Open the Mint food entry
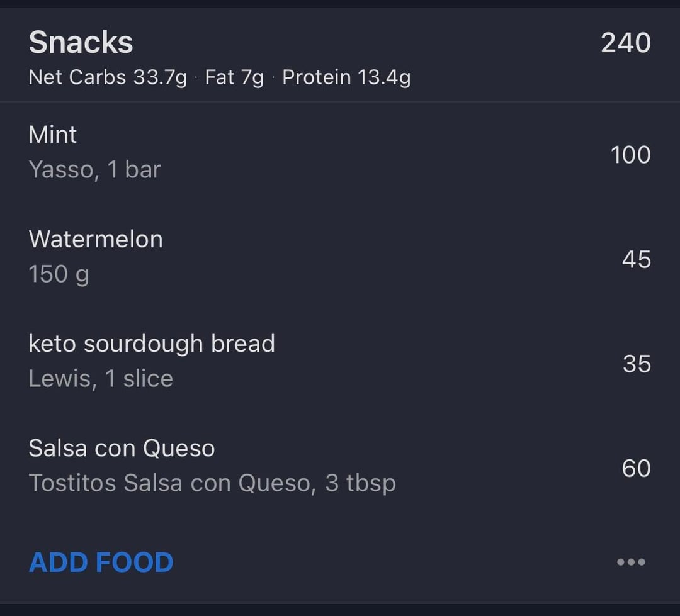 tap(53, 135)
